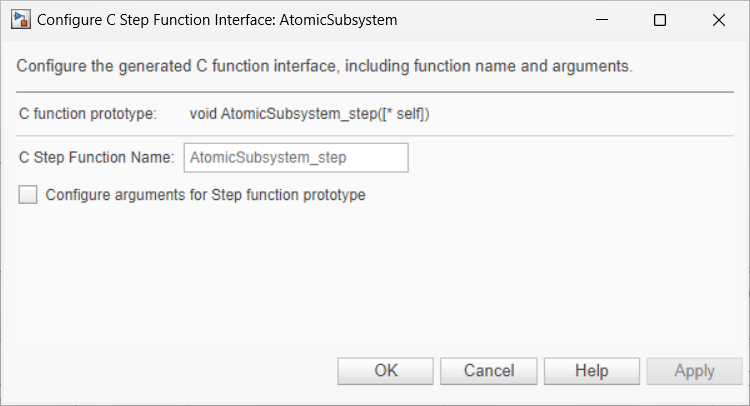750x406 pixels.
Task: Close the dialog with the X button
Action: click(719, 19)
